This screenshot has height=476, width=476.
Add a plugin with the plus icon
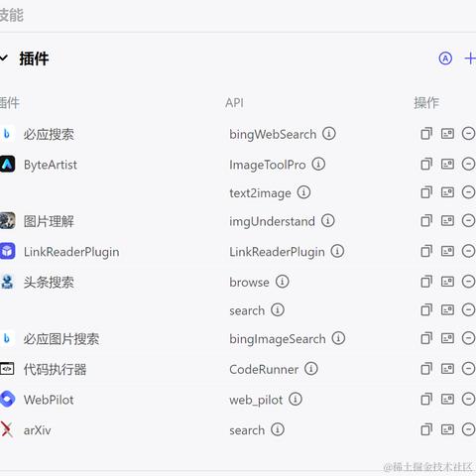tap(470, 59)
